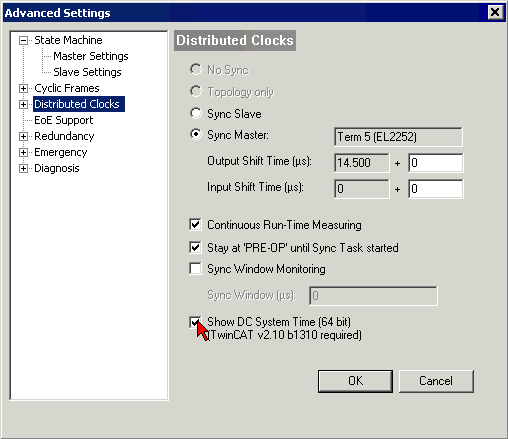Image resolution: width=508 pixels, height=439 pixels.
Task: Click the '(TwinCAT v2.10 b1310 required)' note
Action: click(x=284, y=335)
